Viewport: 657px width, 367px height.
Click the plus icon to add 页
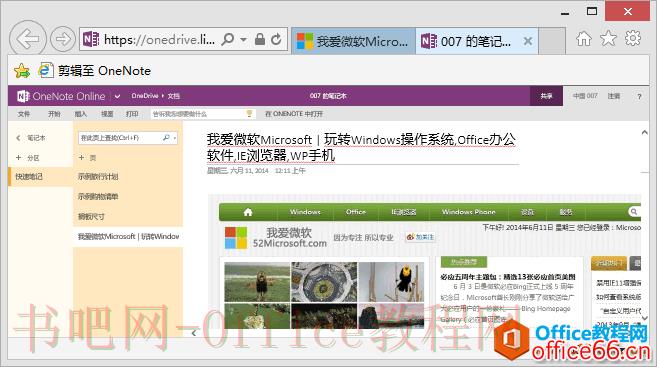coord(81,158)
